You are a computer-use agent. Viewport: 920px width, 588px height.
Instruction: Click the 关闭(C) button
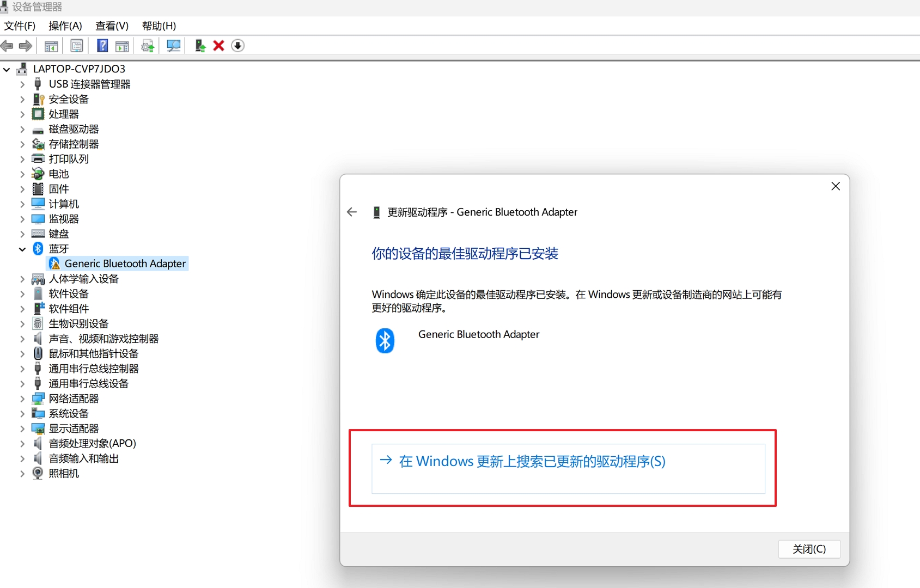coord(809,549)
